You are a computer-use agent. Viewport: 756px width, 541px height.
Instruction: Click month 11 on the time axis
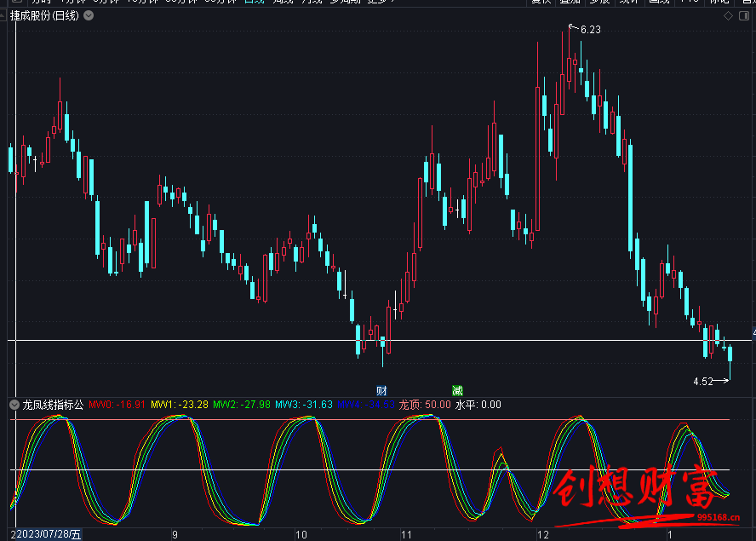tap(406, 535)
